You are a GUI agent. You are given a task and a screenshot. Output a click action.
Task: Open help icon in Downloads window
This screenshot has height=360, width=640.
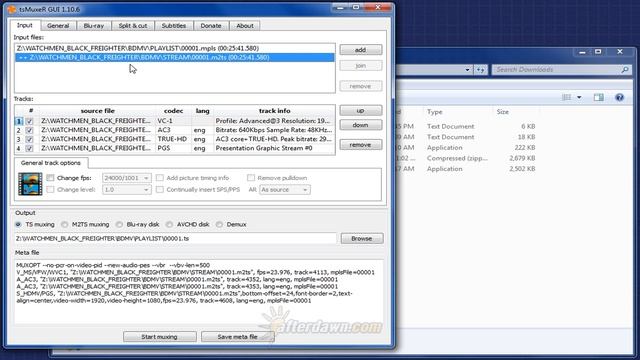point(619,97)
